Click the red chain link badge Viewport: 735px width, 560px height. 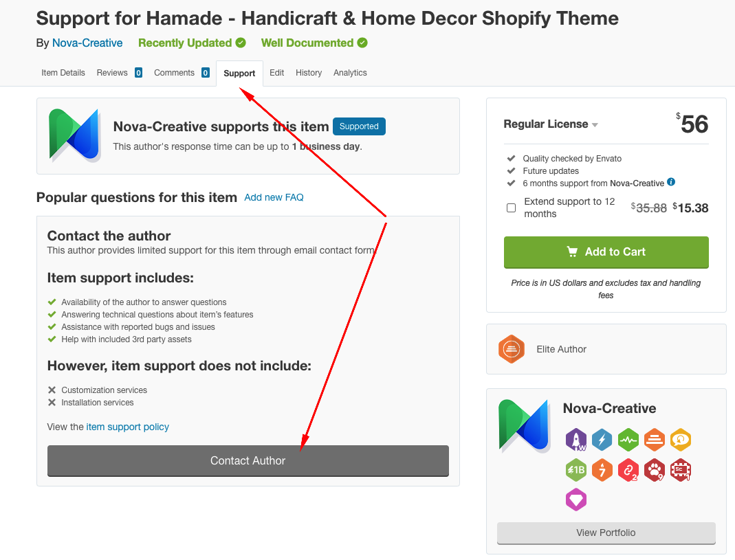click(x=628, y=470)
